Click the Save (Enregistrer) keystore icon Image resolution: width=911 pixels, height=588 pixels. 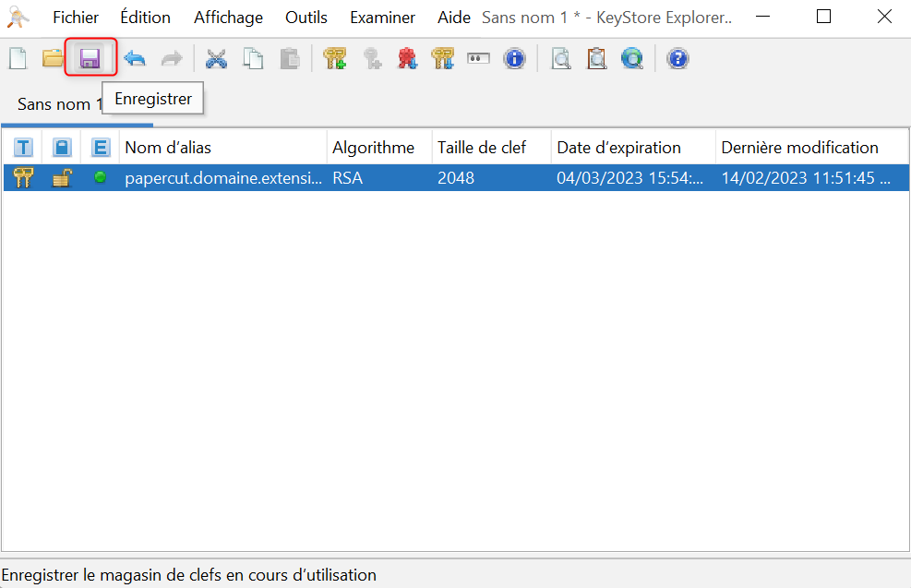click(90, 59)
